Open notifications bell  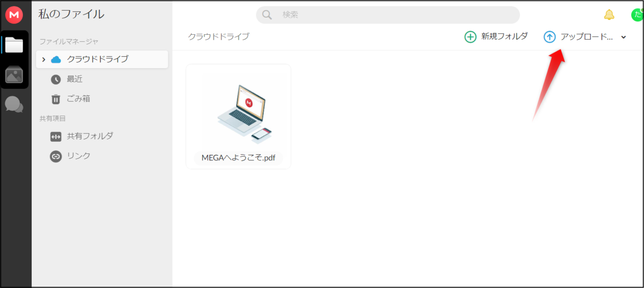[609, 14]
